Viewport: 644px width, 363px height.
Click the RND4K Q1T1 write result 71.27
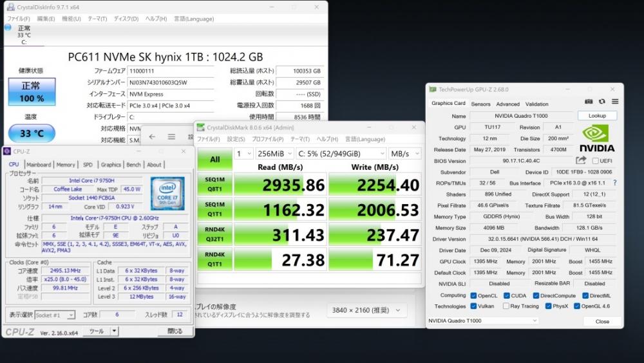coord(375,260)
